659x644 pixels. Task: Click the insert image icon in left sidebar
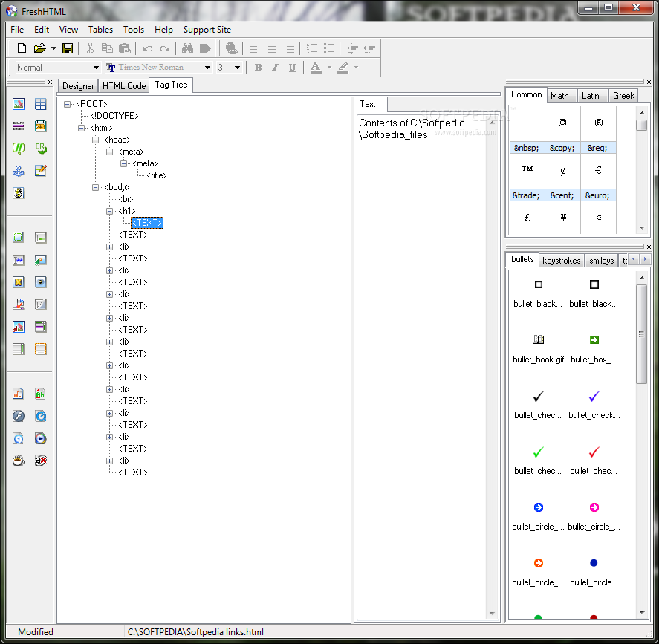pos(19,104)
